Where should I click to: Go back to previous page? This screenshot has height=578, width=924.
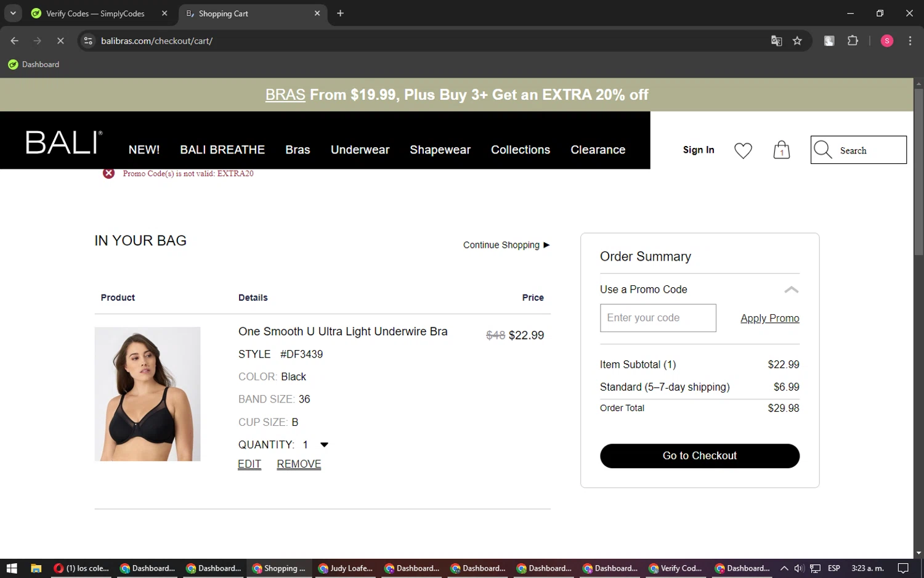pyautogui.click(x=14, y=41)
